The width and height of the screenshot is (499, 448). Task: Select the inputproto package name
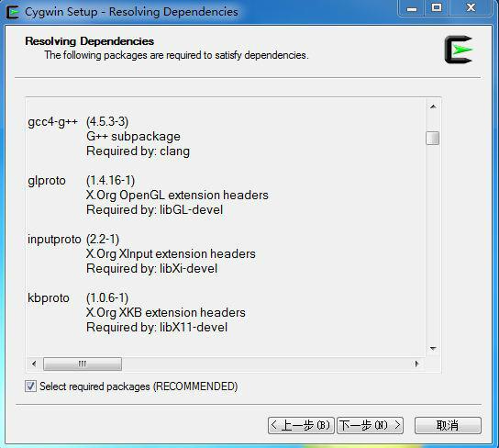pos(54,240)
